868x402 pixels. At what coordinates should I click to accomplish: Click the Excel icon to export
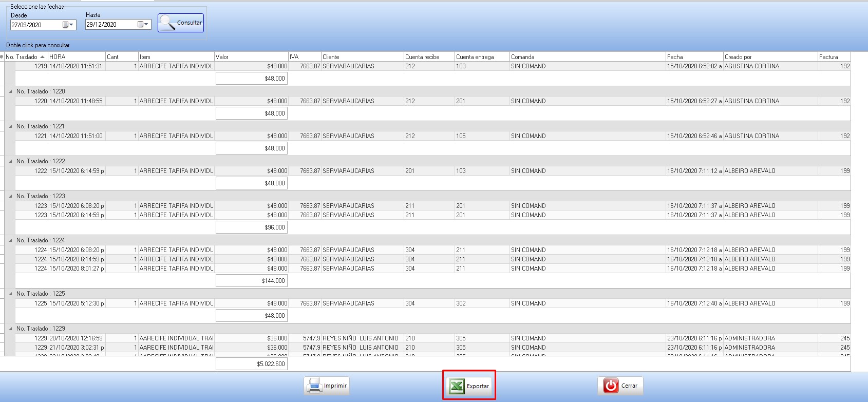point(457,386)
